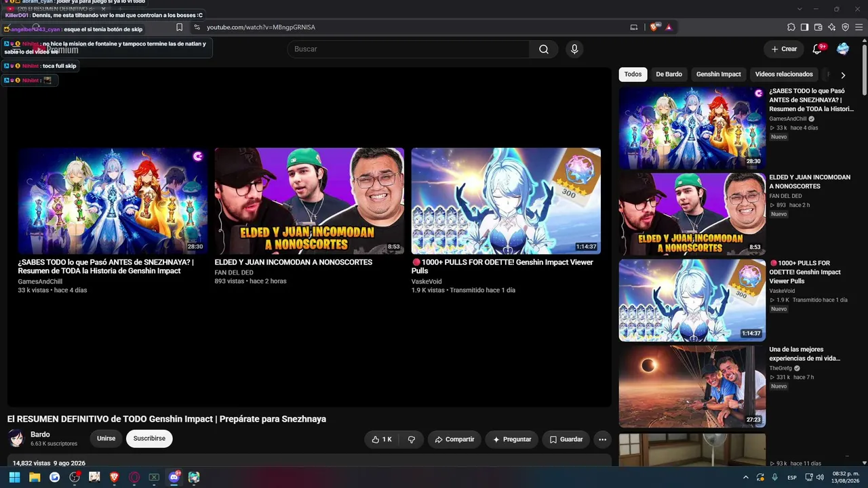The width and height of the screenshot is (868, 488).
Task: View site information icon beside the URL
Action: tap(197, 27)
